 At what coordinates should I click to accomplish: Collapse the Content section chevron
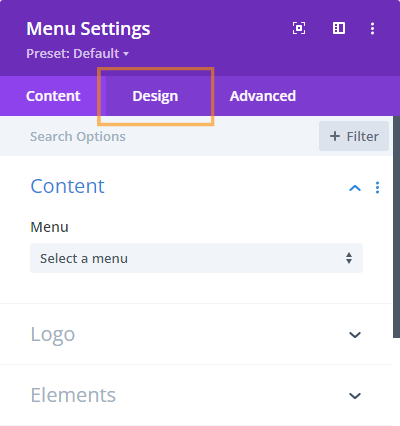[355, 188]
